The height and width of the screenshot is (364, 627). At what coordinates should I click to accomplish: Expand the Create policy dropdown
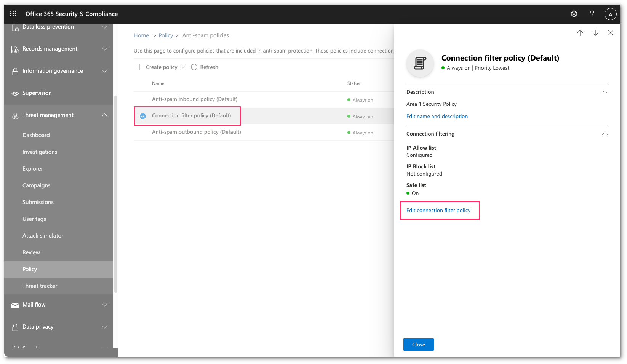[x=183, y=67]
